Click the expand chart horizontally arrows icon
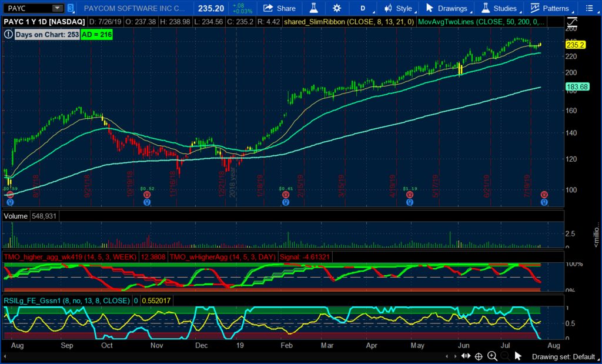Image resolution: width=602 pixels, height=364 pixels. click(466, 356)
